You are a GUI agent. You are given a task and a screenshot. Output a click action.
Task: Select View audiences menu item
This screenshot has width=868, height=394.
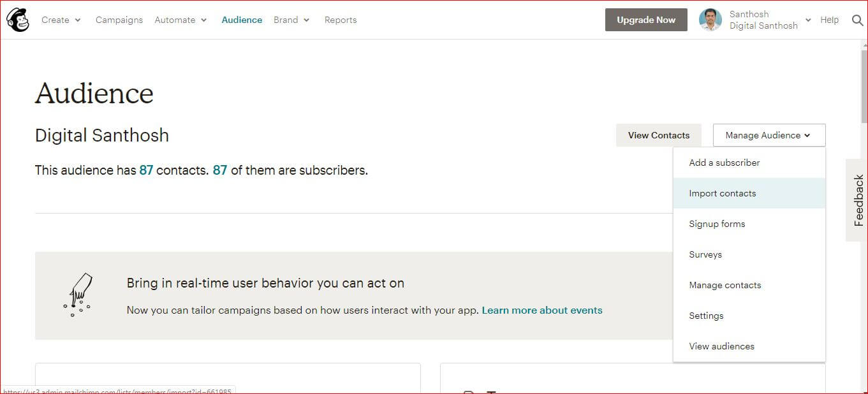[x=749, y=346]
